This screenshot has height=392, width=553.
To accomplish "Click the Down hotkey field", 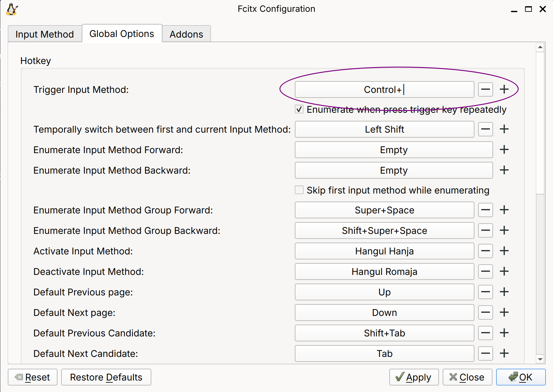I will click(385, 312).
